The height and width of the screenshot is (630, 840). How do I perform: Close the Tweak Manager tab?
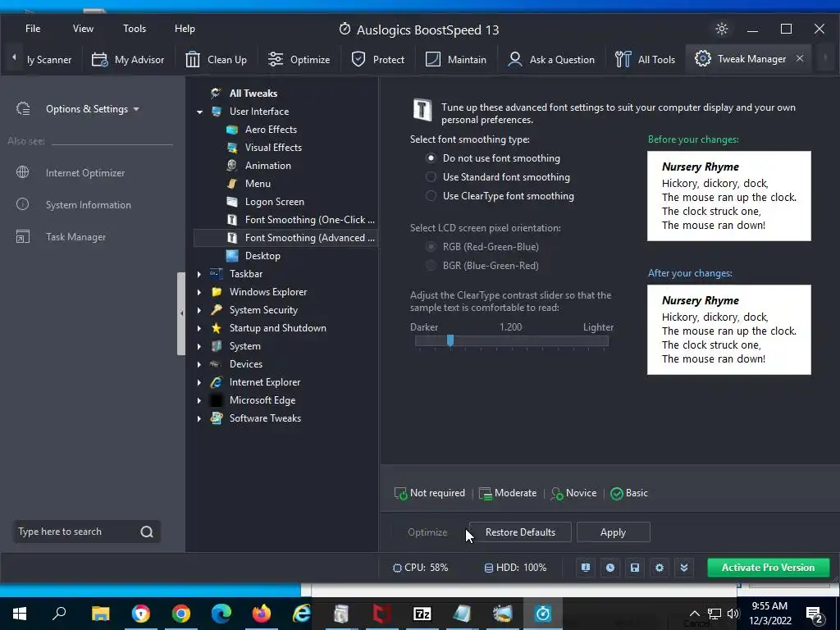tap(800, 58)
